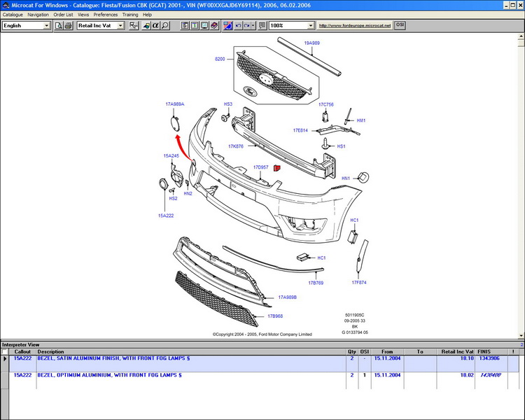This screenshot has width=525, height=420.
Task: Click the red book icon in toolbar
Action: click(x=213, y=26)
